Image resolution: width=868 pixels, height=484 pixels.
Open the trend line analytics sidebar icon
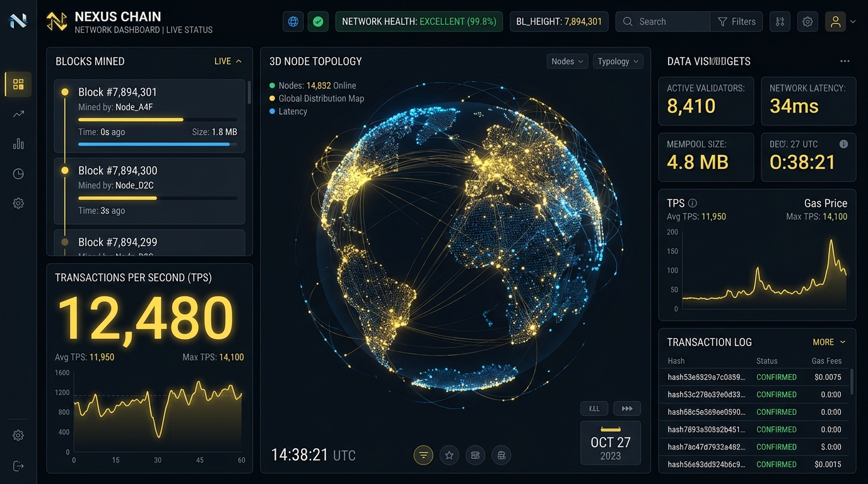tap(18, 114)
